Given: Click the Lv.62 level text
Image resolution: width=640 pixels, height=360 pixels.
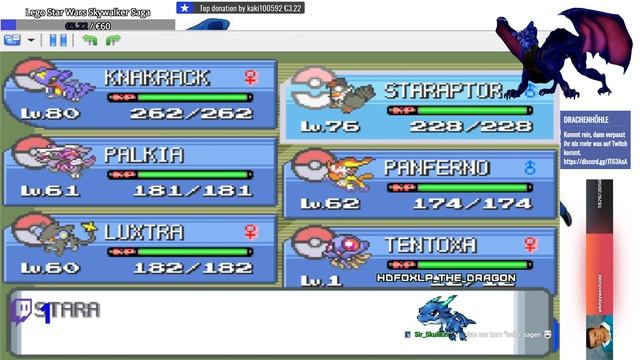Looking at the screenshot, I should pos(330,203).
